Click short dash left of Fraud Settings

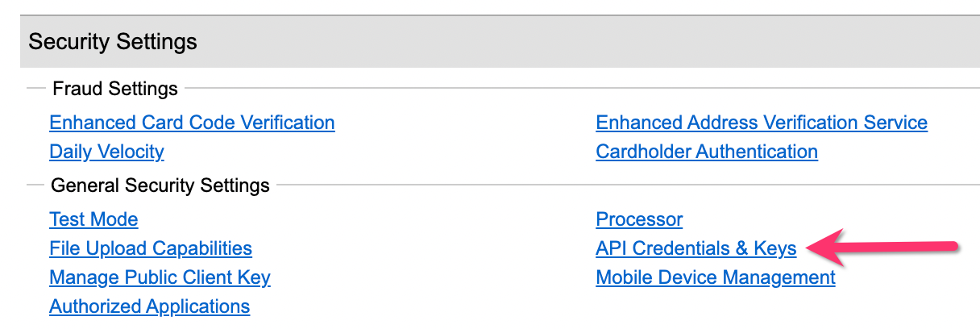[35, 89]
